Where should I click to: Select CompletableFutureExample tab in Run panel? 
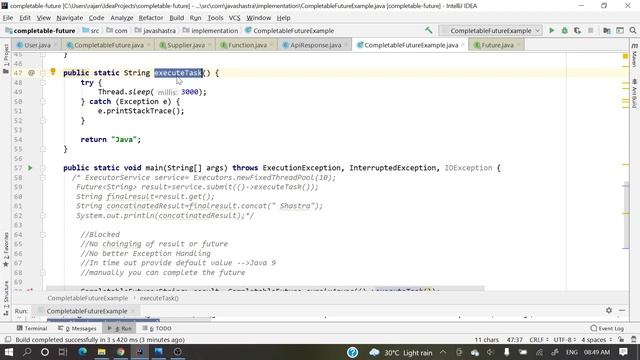[x=87, y=311]
